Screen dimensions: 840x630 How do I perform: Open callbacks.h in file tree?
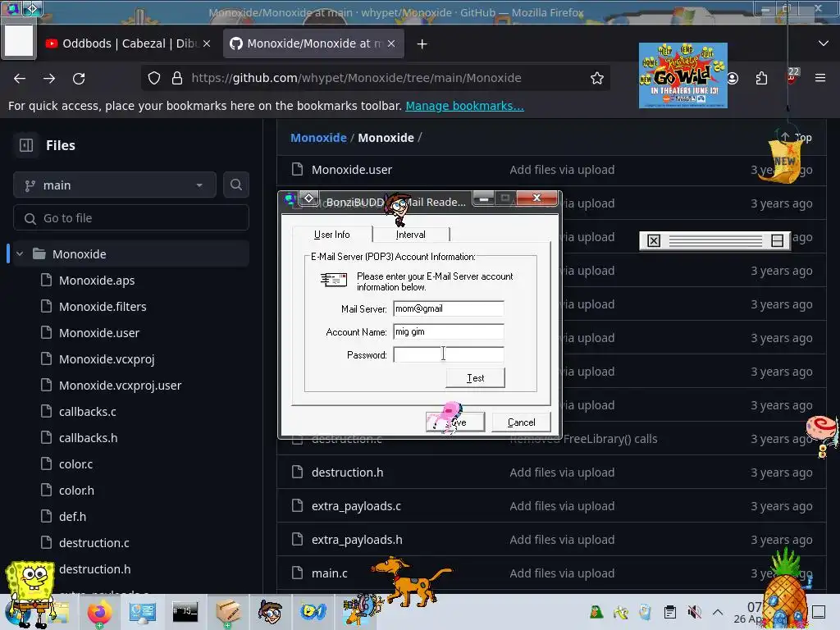pyautogui.click(x=88, y=438)
